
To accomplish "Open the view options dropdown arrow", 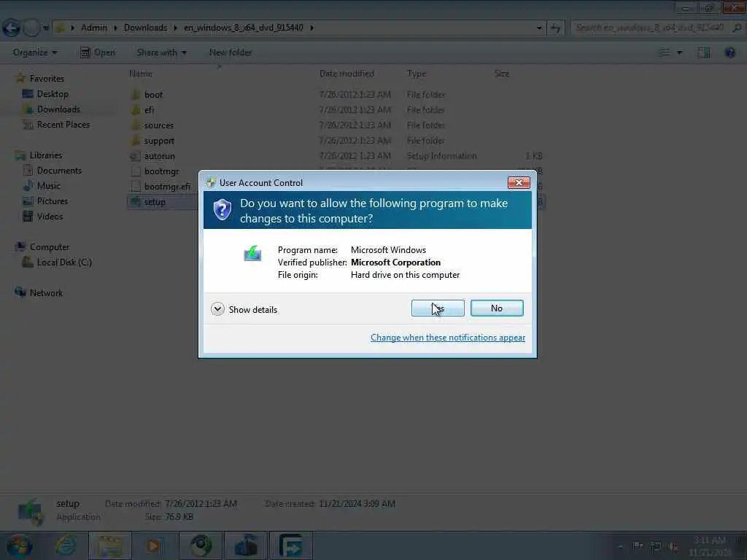I will pyautogui.click(x=679, y=52).
